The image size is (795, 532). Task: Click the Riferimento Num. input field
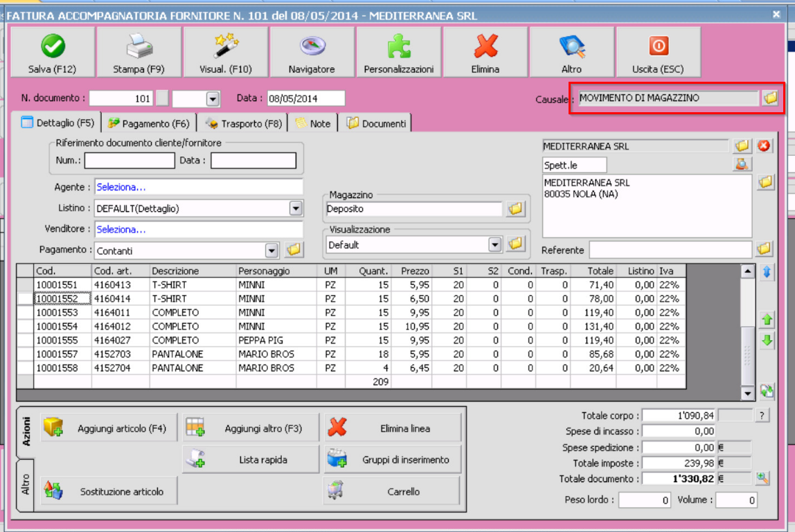pos(129,160)
